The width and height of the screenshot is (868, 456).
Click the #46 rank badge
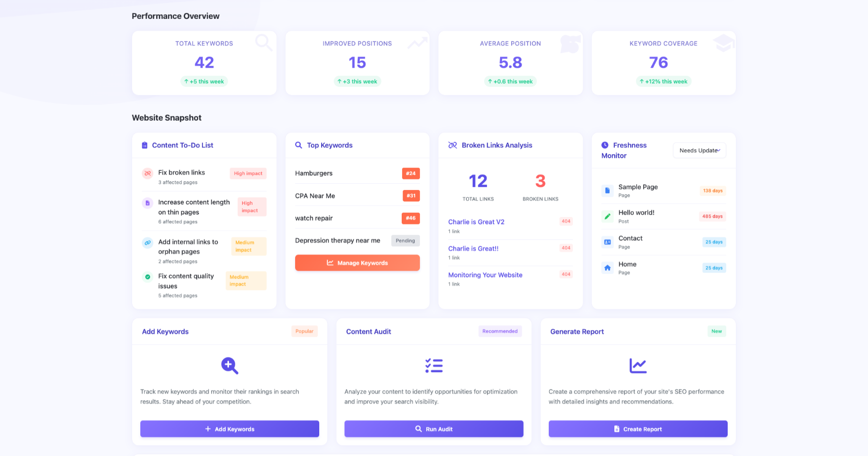click(x=411, y=218)
